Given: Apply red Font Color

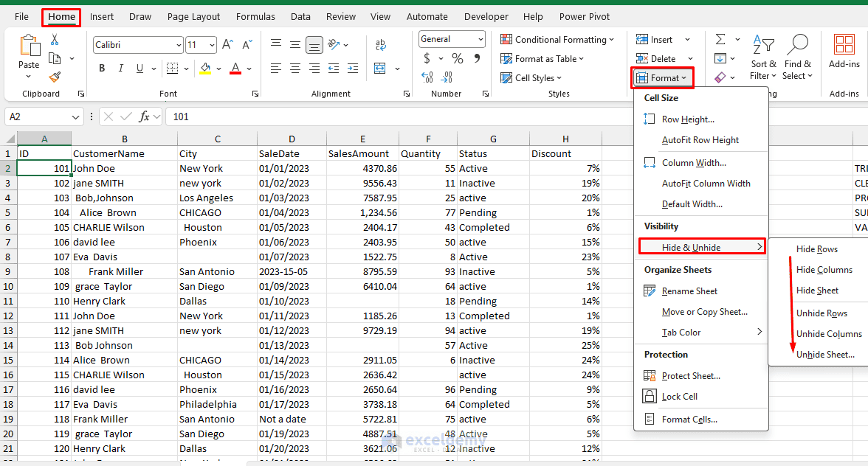Looking at the screenshot, I should [x=235, y=69].
